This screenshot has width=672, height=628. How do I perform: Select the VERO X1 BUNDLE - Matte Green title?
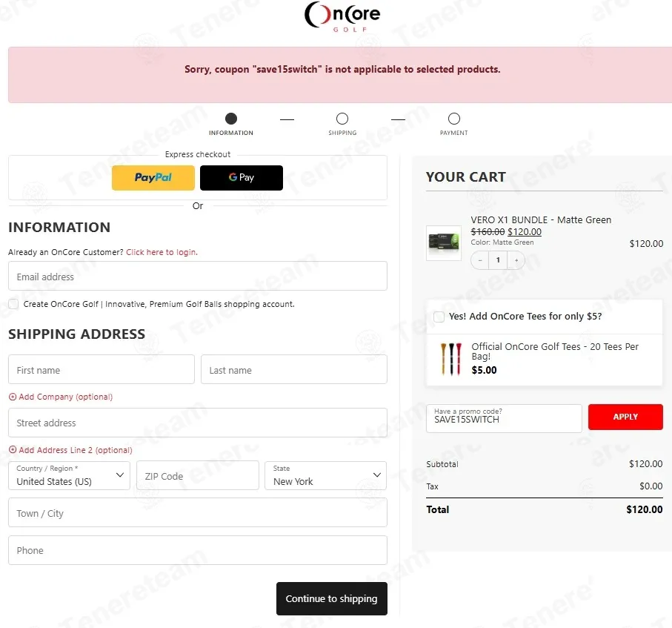541,219
